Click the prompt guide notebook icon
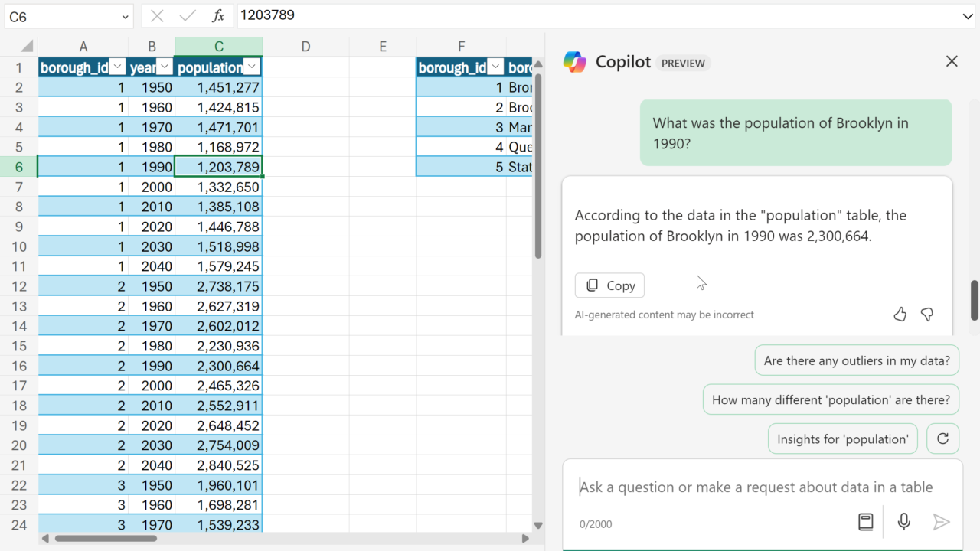Screen dimensions: 980x551 (x=865, y=522)
